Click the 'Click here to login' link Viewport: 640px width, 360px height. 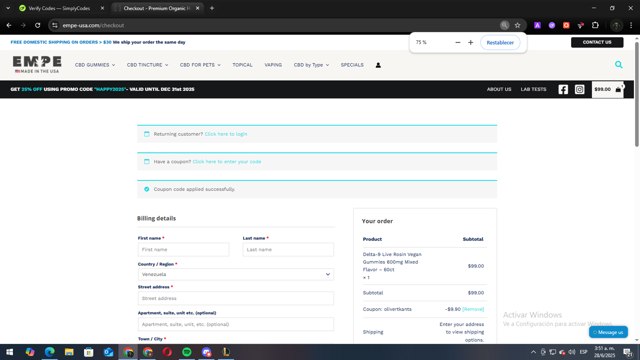[x=226, y=134]
